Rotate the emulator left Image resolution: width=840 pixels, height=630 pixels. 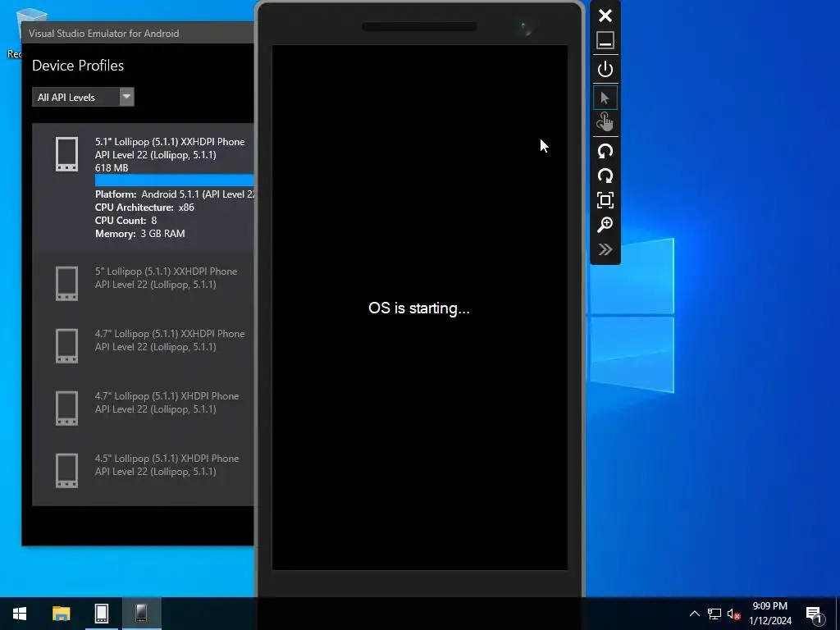click(x=605, y=152)
